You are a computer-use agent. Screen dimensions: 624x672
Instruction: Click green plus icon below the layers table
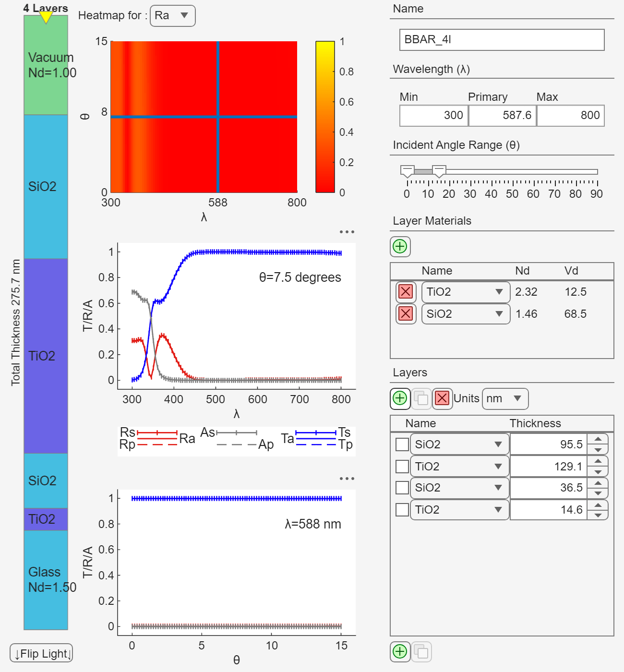(400, 651)
